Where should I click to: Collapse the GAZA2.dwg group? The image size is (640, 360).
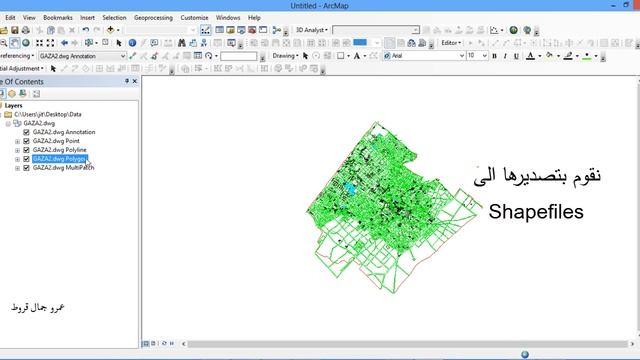8,123
